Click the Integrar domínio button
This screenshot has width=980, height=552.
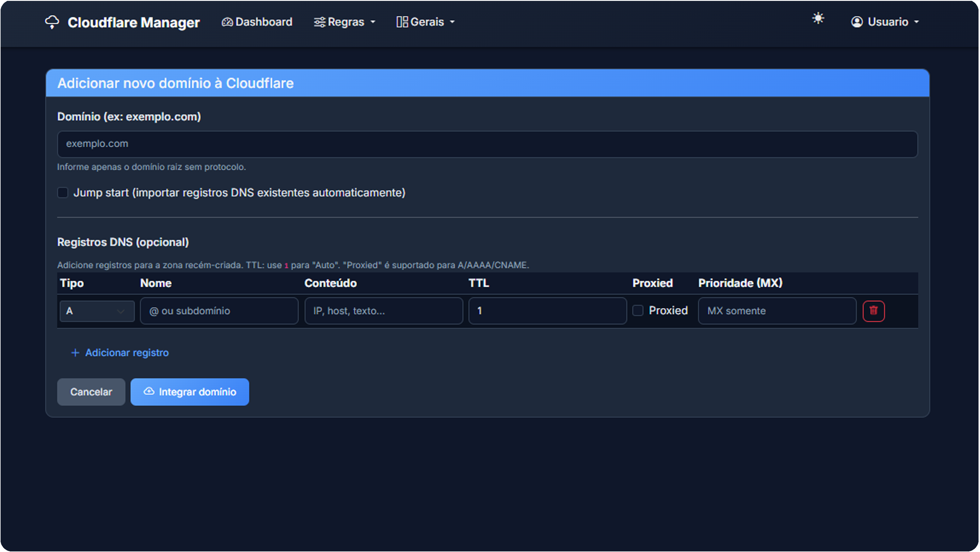(x=189, y=392)
